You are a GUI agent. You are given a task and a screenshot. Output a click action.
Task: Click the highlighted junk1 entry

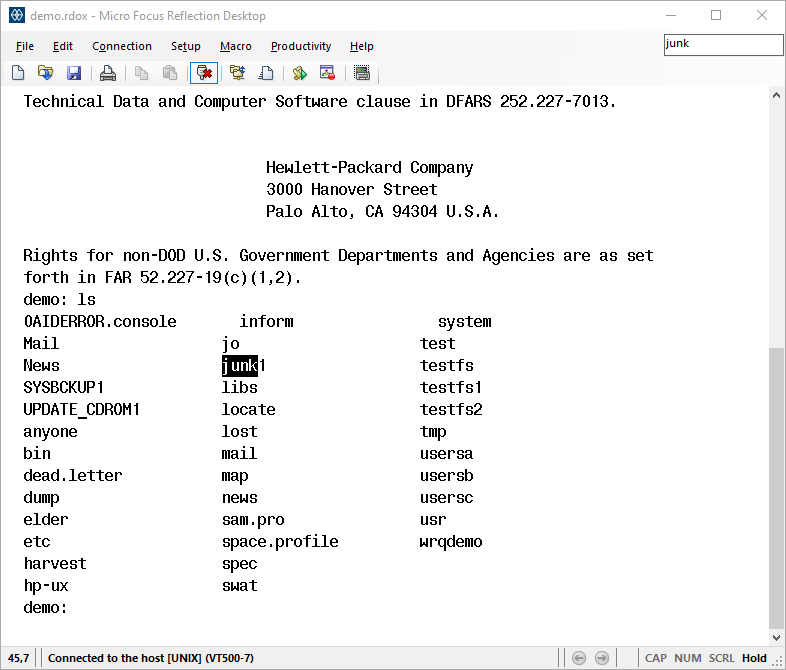[244, 365]
